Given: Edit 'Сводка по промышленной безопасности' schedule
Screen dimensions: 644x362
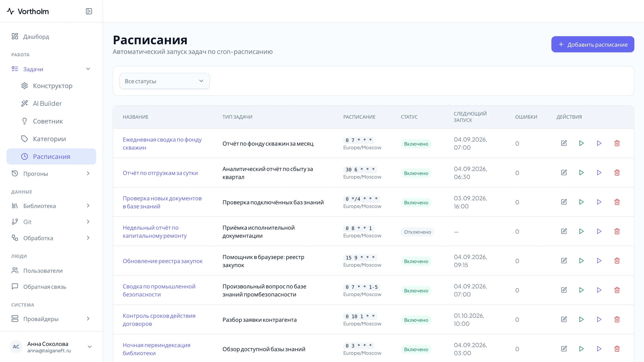Looking at the screenshot, I should [x=564, y=290].
